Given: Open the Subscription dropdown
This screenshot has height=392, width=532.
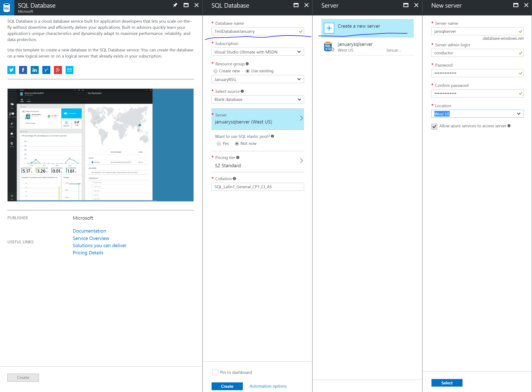Looking at the screenshot, I should [258, 52].
